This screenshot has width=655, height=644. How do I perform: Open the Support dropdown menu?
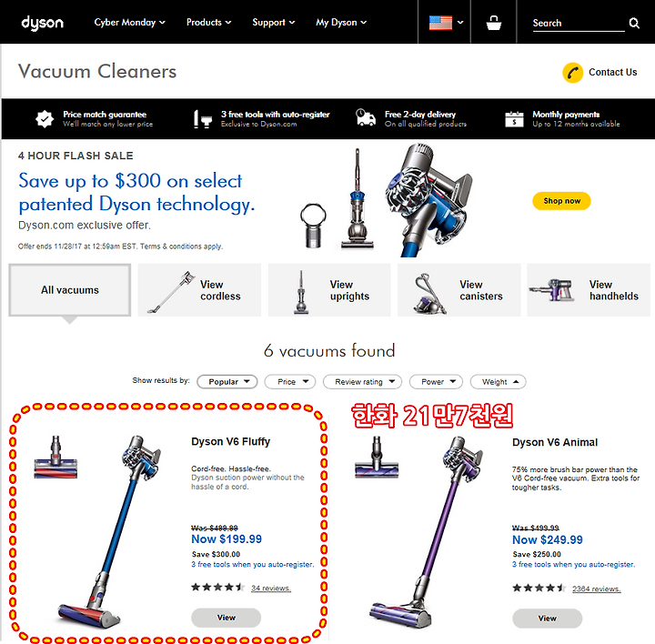coord(273,23)
